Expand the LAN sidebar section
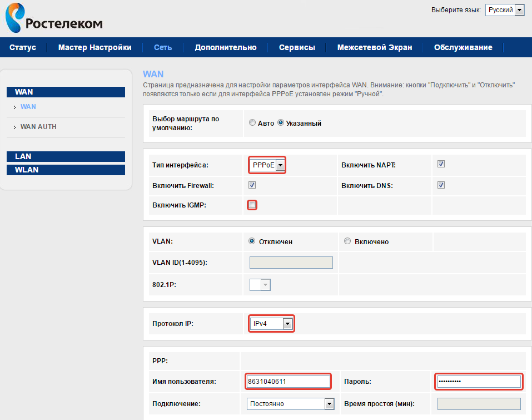This screenshot has height=420, width=532. [65, 157]
